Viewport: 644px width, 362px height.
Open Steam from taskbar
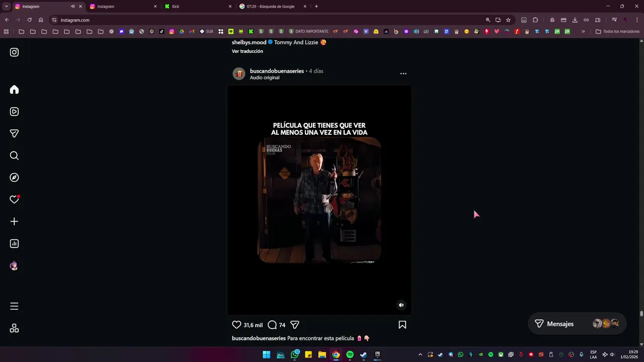point(363,354)
